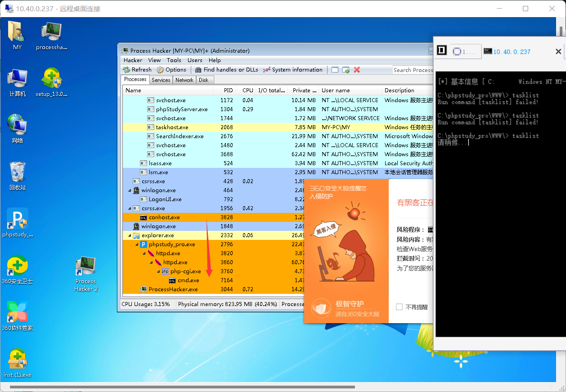This screenshot has width=566, height=392.
Task: Open the processha... desktop shortcut
Action: pos(51,35)
